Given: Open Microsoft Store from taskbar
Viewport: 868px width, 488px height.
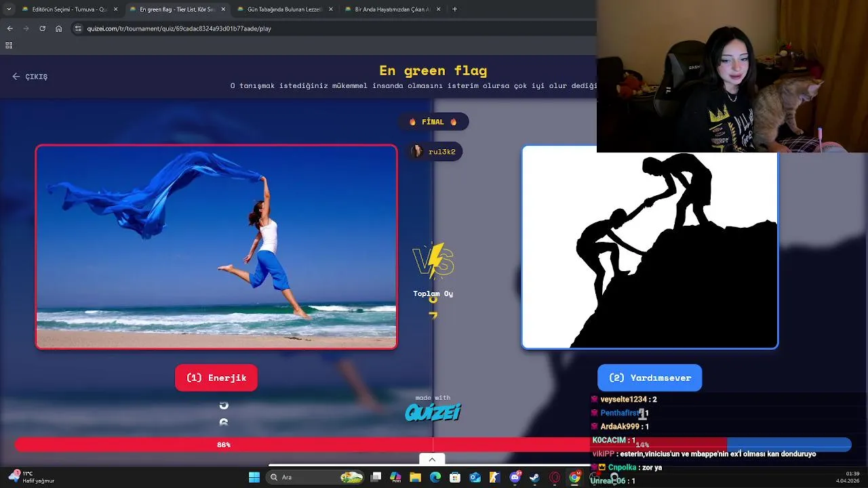Looking at the screenshot, I should 455,477.
